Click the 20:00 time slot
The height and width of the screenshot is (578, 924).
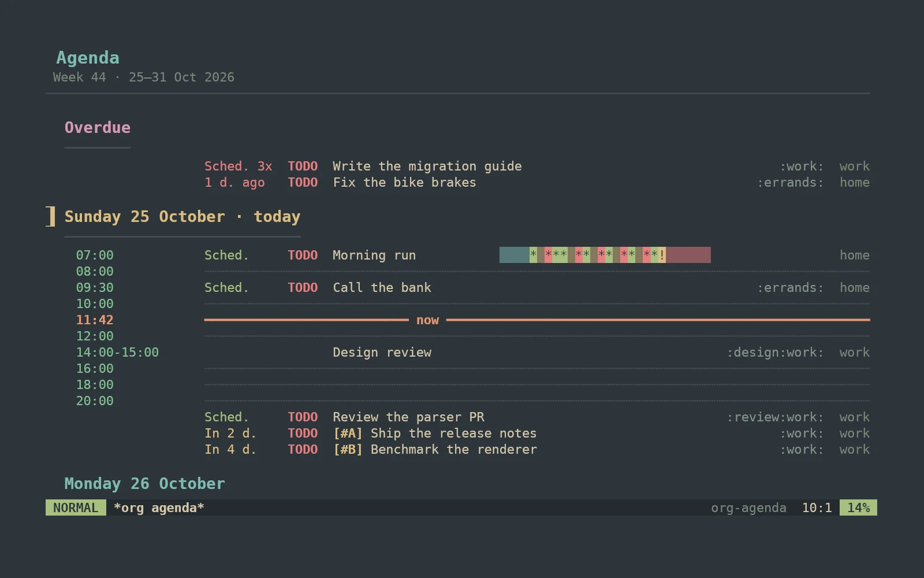point(95,401)
